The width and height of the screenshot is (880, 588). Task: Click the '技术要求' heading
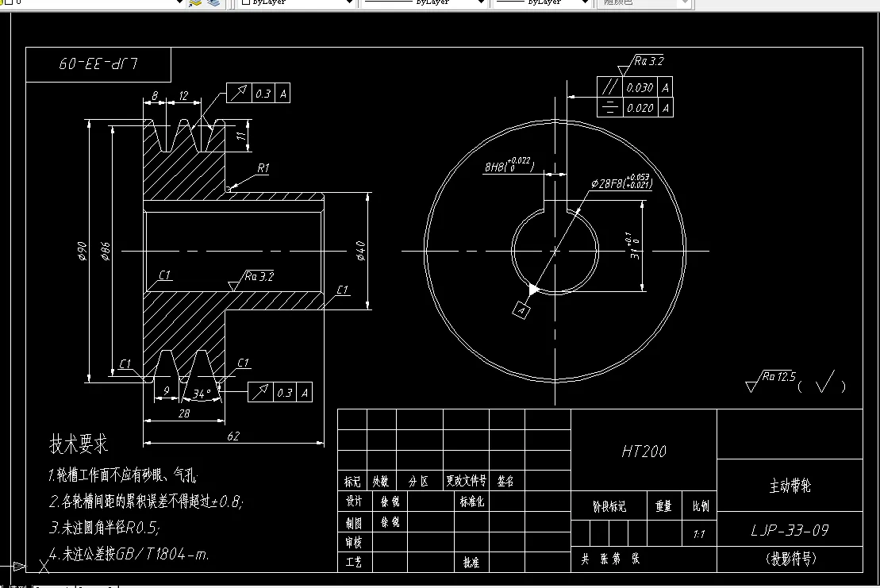click(x=79, y=444)
